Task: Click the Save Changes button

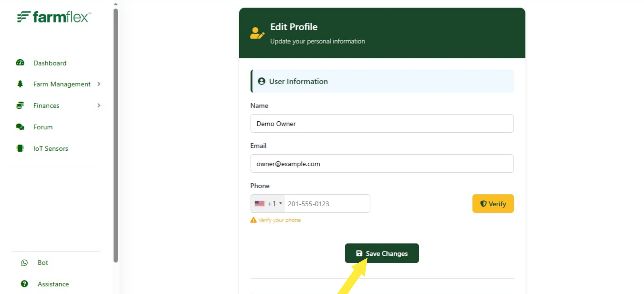Action: click(382, 253)
